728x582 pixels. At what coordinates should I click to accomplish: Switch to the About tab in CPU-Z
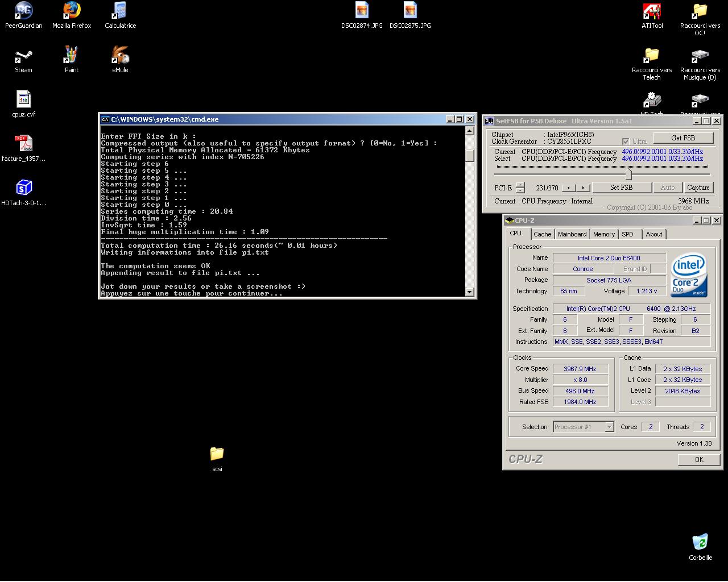click(x=654, y=234)
